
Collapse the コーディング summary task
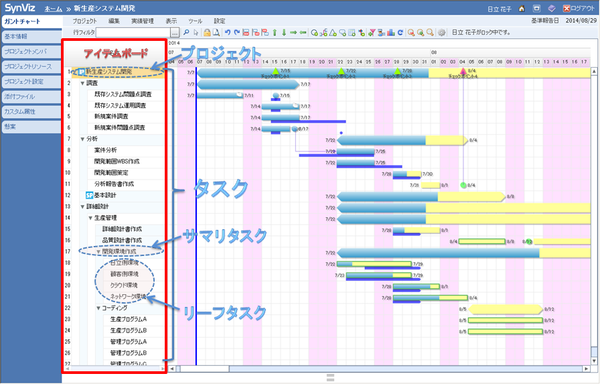(x=98, y=308)
